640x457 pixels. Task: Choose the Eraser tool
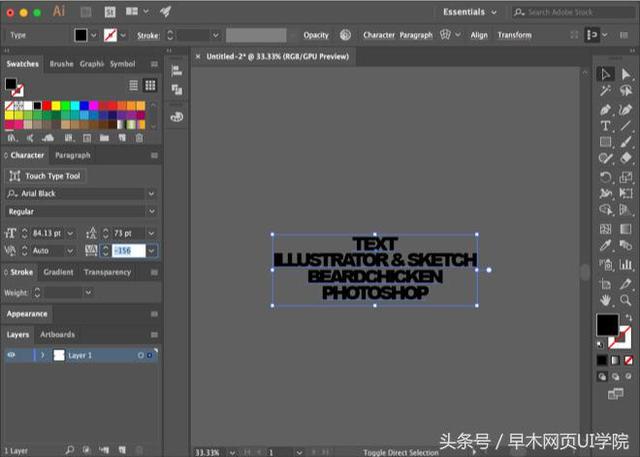(625, 158)
